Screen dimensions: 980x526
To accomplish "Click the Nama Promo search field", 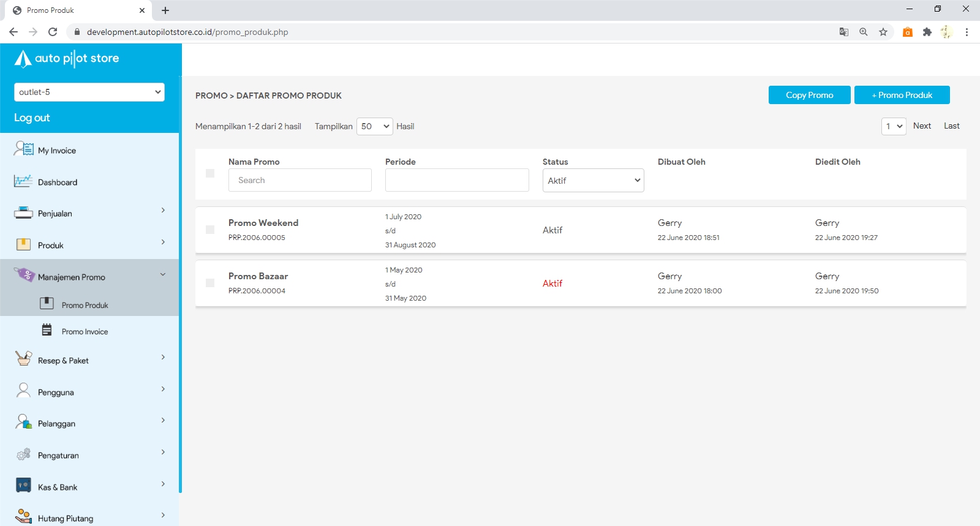I will pyautogui.click(x=300, y=180).
